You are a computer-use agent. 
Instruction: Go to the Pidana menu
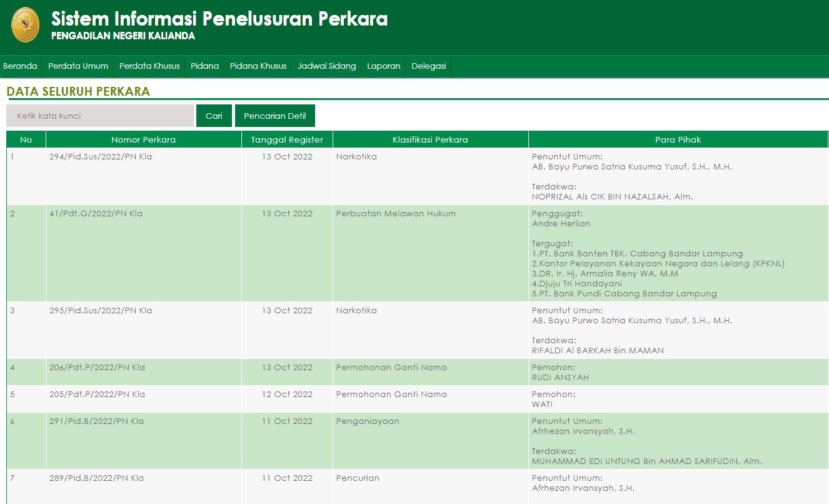pyautogui.click(x=205, y=66)
